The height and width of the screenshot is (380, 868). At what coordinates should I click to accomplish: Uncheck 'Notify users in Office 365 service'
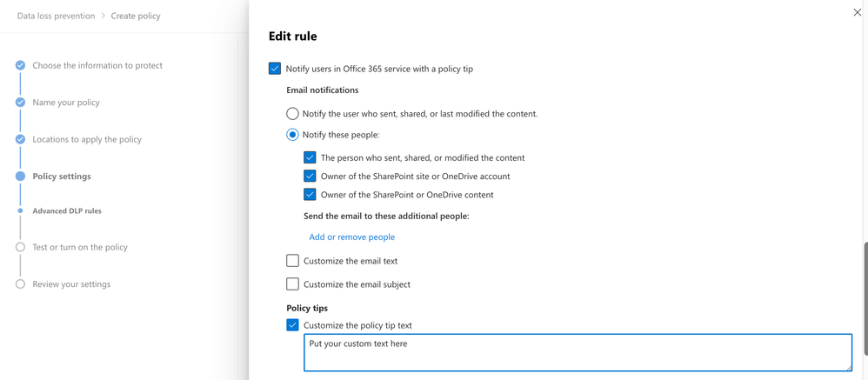pyautogui.click(x=275, y=68)
